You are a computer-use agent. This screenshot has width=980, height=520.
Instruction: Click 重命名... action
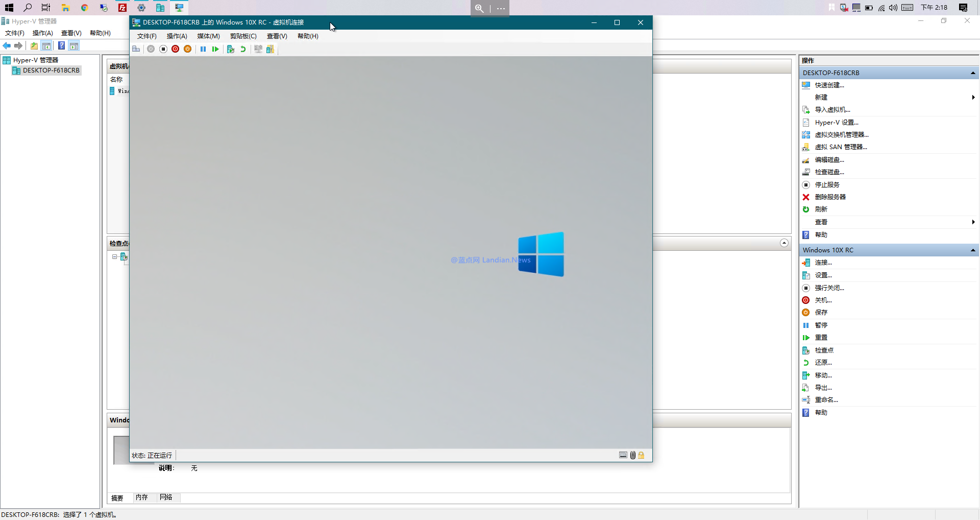(826, 400)
